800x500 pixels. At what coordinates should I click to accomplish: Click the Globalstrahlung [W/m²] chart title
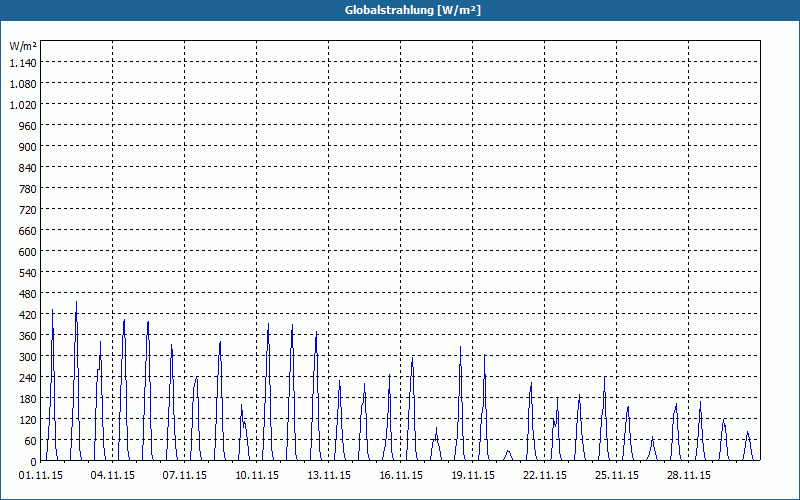tap(412, 10)
